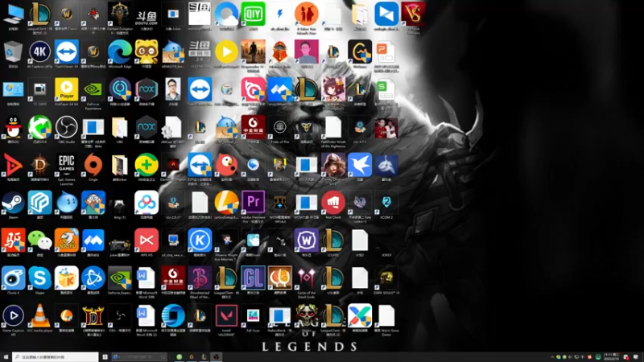Open the DARK SOULS III shortcut
644x362 pixels.
click(386, 280)
